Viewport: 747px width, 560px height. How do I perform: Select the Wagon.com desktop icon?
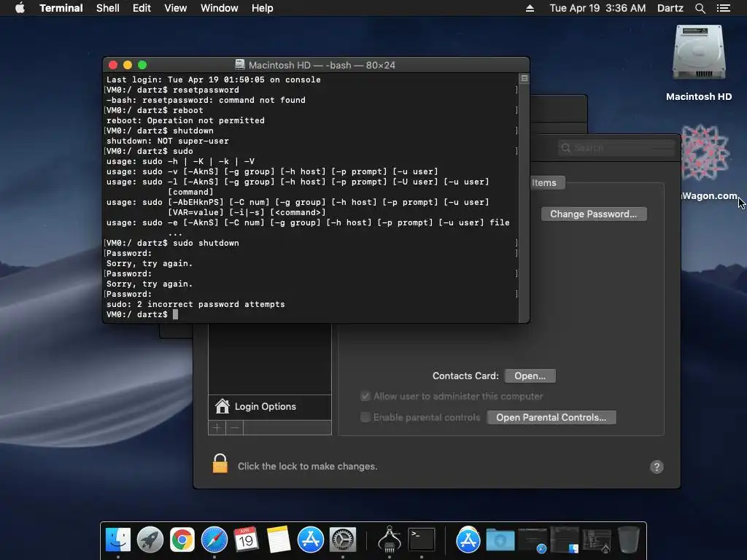[705, 152]
